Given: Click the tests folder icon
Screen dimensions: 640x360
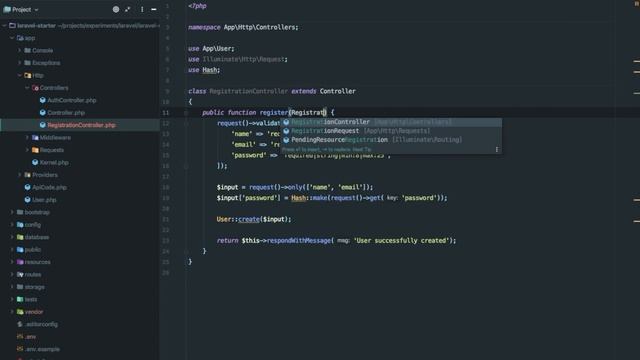Looking at the screenshot, I should click(x=20, y=299).
